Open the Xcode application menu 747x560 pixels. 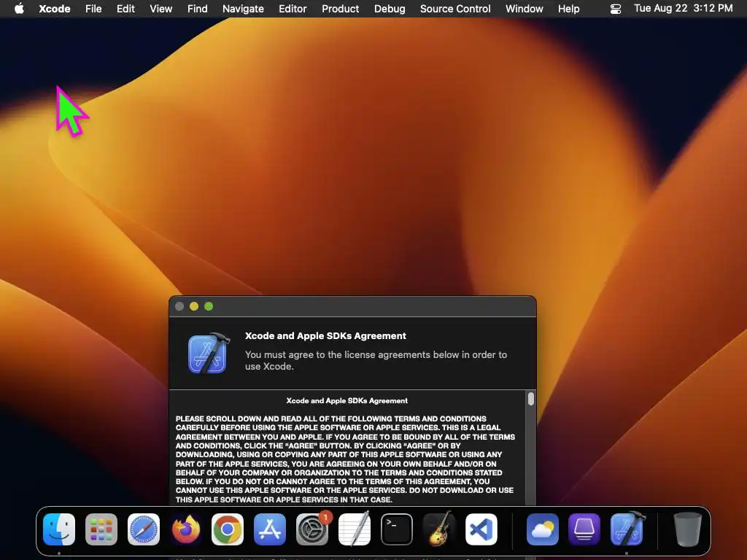[54, 9]
